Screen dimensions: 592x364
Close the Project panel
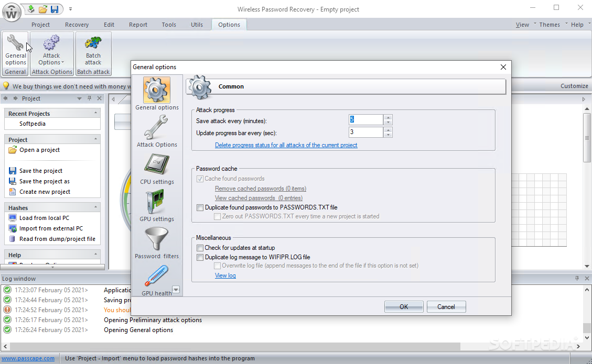(99, 98)
